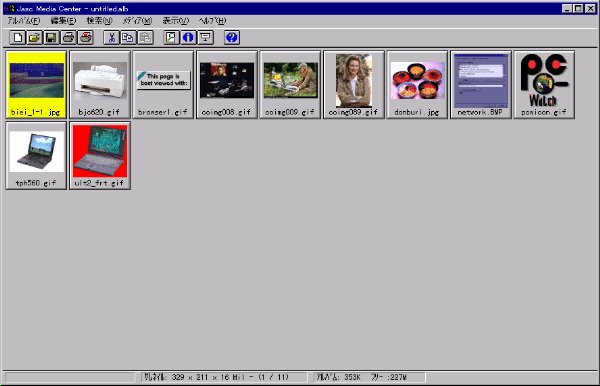The image size is (600, 386).
Task: Open help with the question mark icon
Action: [232, 37]
